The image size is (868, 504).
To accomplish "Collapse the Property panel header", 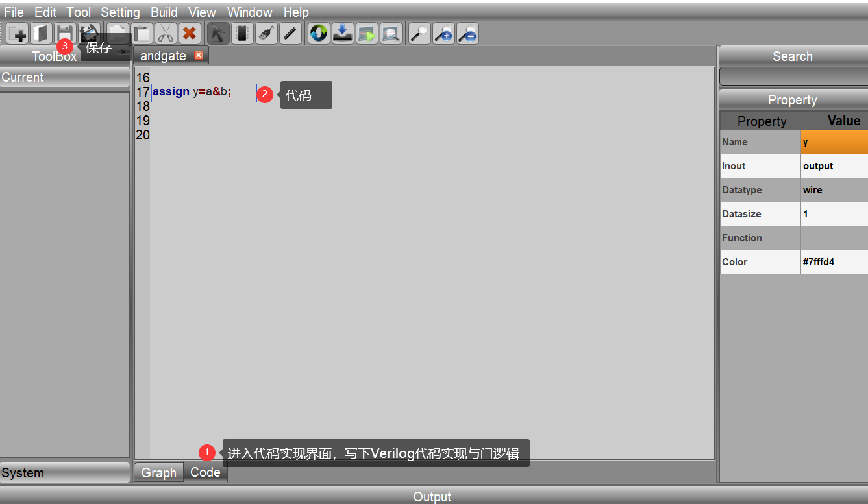I will click(793, 100).
